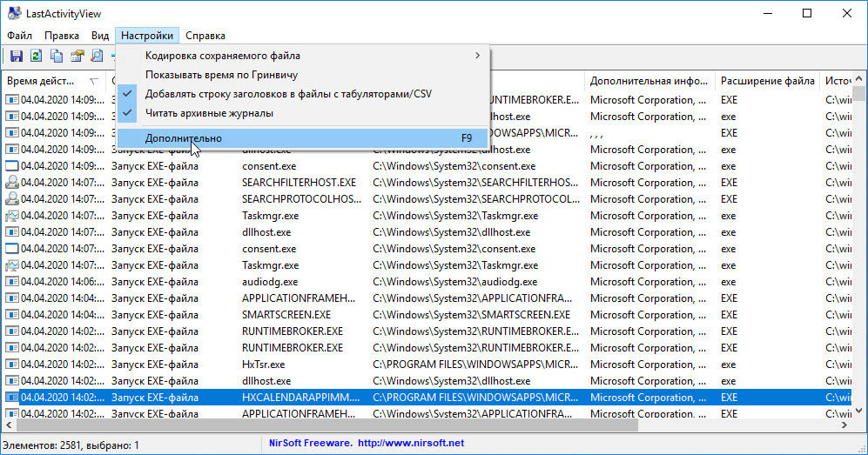Click the LastActivityView title bar app icon

coord(14,13)
